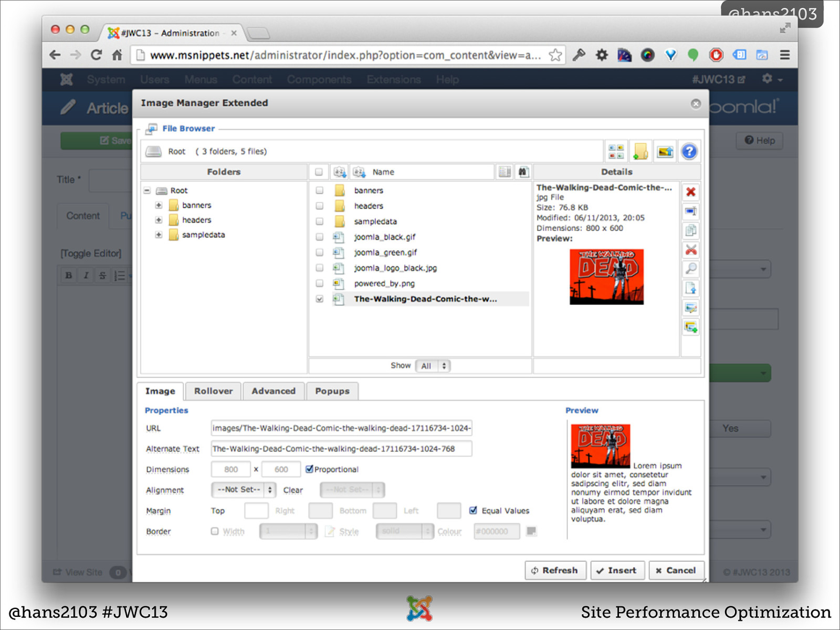
Task: Cut the selected file with scissors
Action: pos(691,250)
